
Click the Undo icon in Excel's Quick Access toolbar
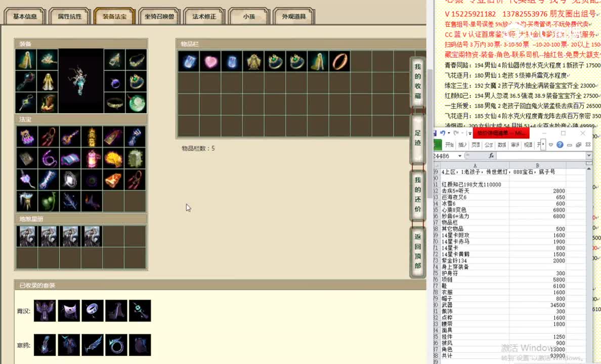point(443,133)
